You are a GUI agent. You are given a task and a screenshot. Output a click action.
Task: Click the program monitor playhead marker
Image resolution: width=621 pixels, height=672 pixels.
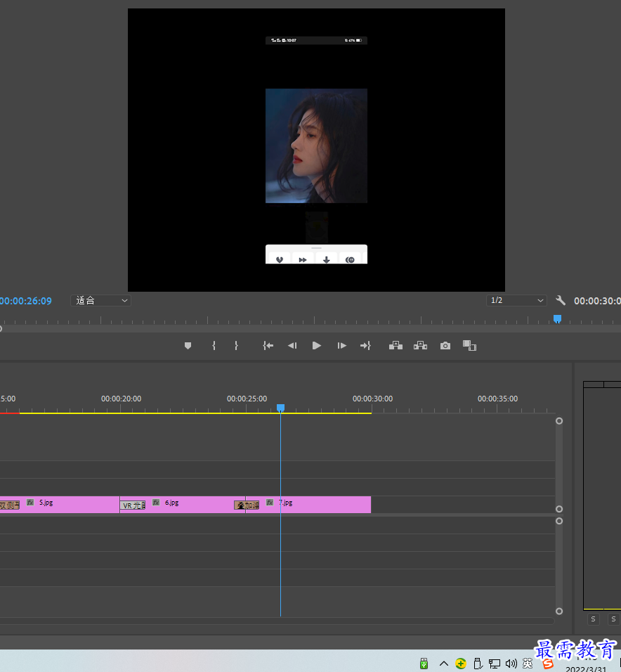pos(557,319)
